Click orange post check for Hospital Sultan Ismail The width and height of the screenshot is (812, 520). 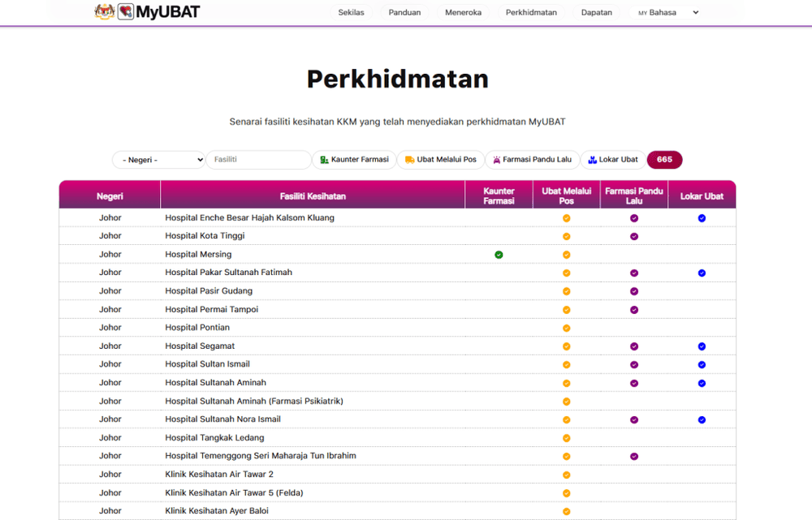(x=567, y=365)
